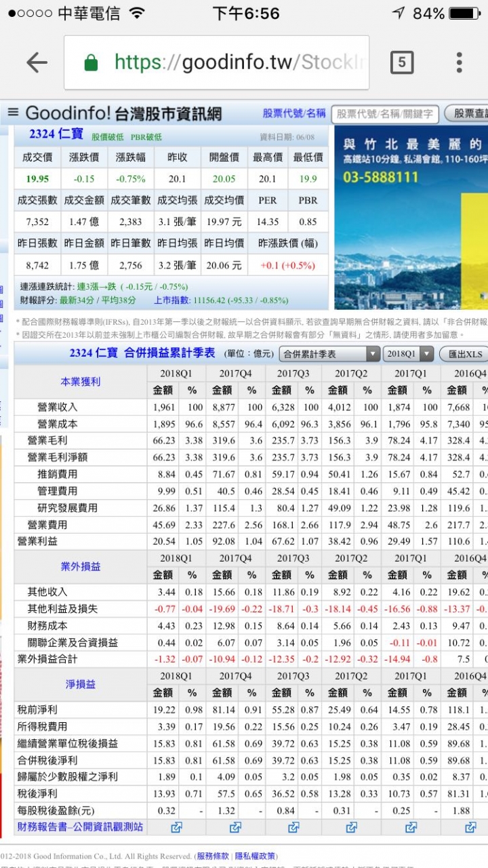Focus the stock code/name search field
488x868 pixels.
pyautogui.click(x=386, y=114)
